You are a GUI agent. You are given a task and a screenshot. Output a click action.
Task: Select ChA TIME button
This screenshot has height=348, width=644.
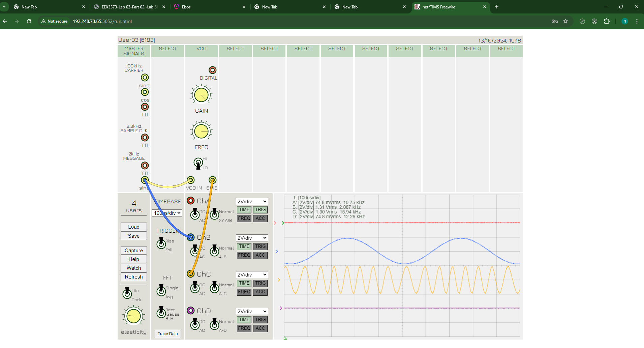coord(244,210)
